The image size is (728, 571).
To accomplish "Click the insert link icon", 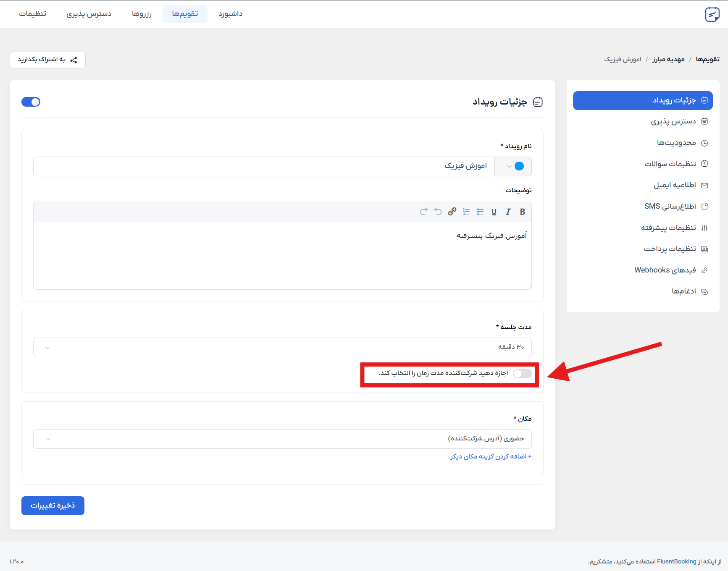I will tap(452, 212).
